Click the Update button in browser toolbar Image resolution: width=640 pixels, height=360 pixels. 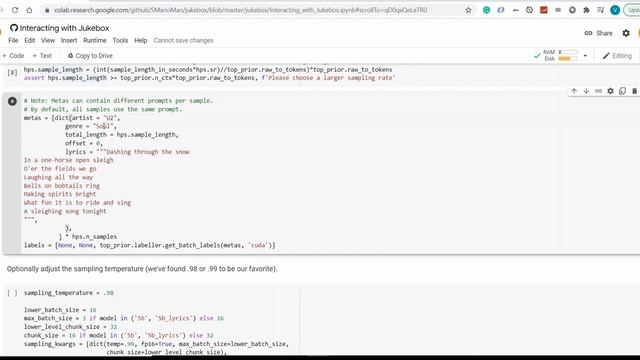click(633, 10)
